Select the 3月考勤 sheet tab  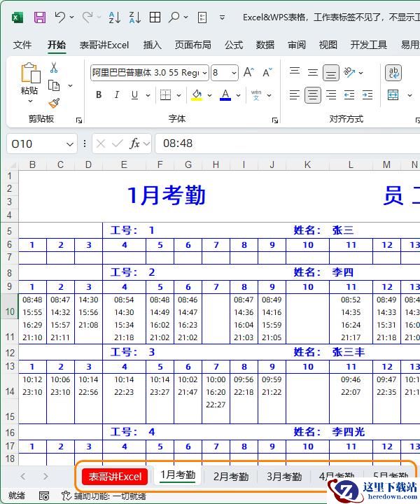pos(284,477)
